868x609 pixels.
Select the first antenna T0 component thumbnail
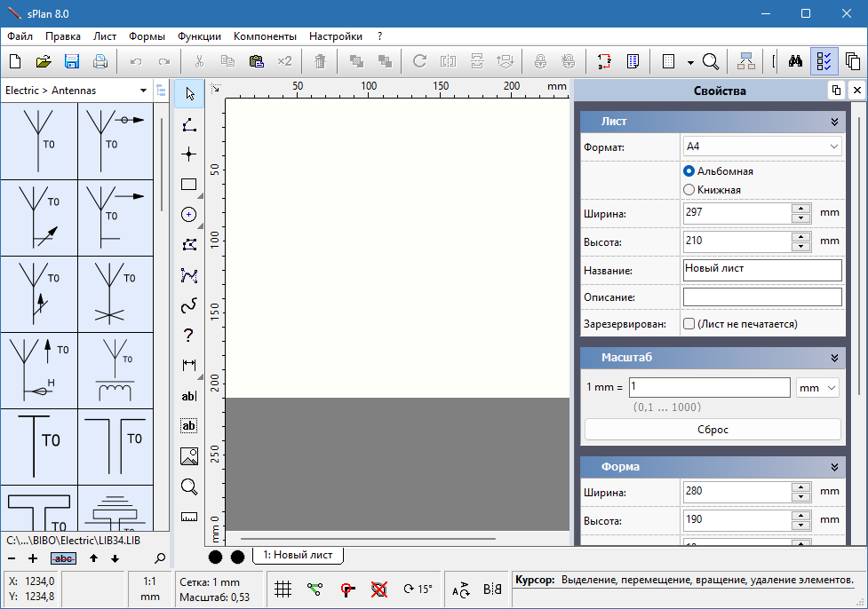click(x=39, y=141)
